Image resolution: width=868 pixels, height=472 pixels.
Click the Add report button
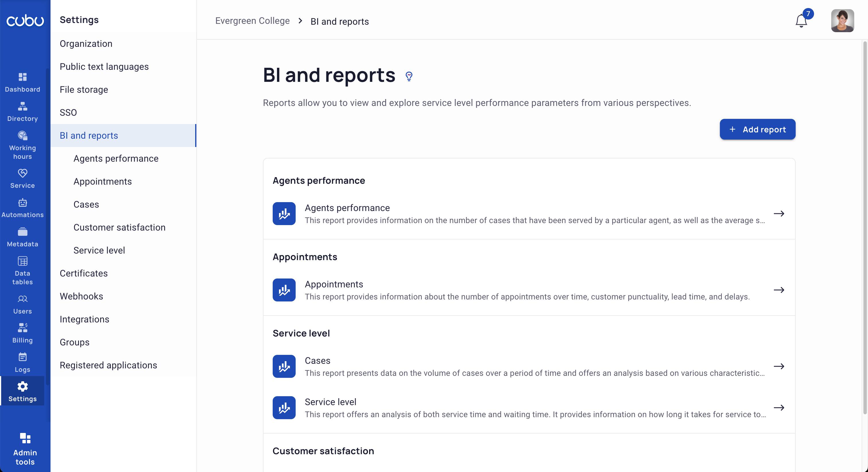757,129
